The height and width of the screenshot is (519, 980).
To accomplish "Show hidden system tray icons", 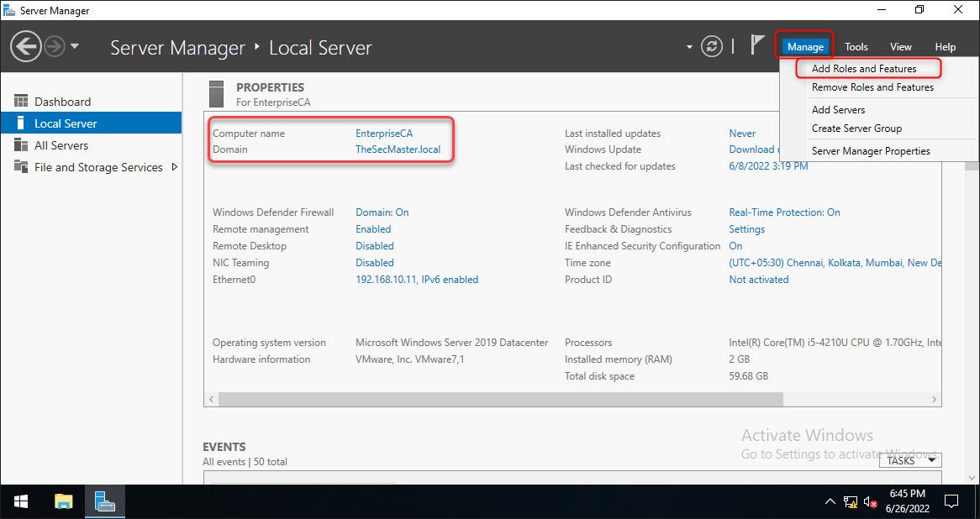I will (830, 501).
